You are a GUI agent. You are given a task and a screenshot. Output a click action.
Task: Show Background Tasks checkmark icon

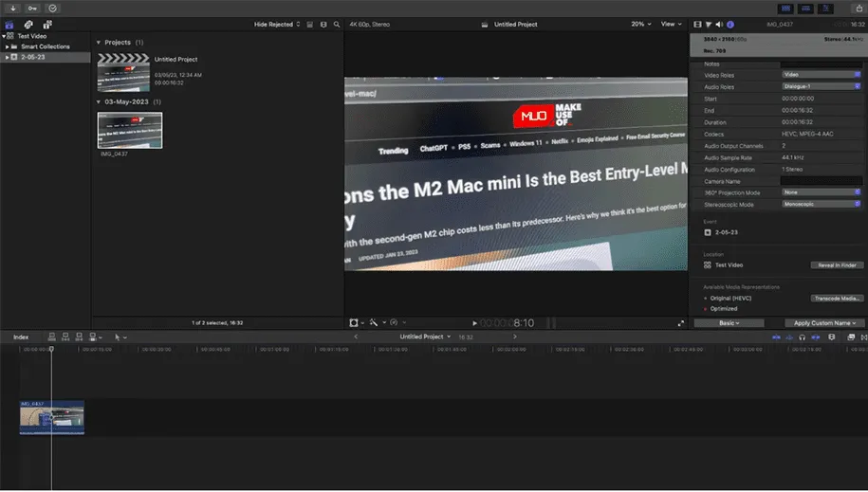(52, 8)
